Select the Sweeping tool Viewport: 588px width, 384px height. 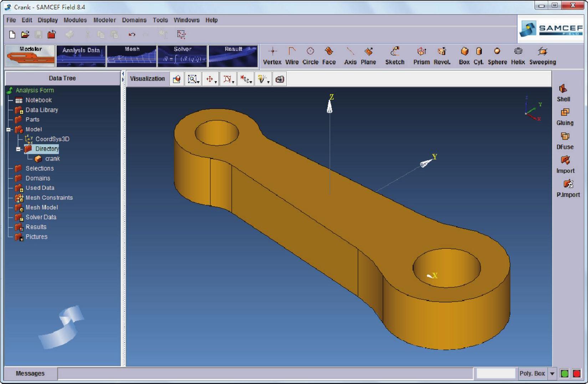click(542, 56)
